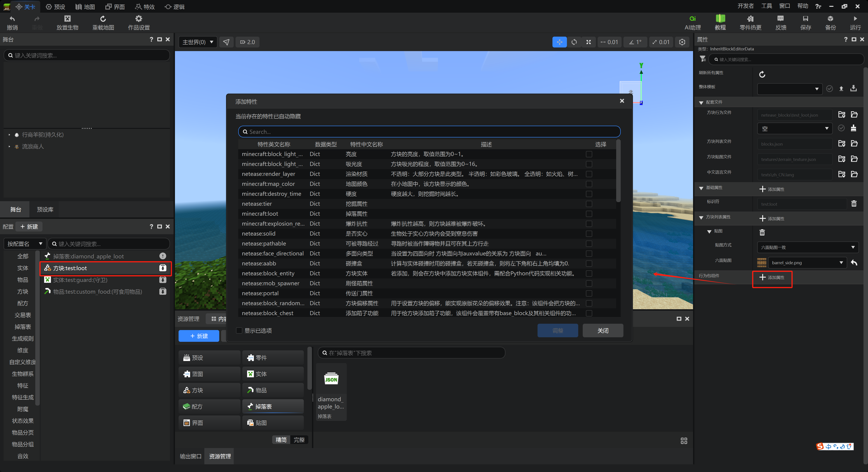
Task: Click the paper-plane teleport icon
Action: pos(226,42)
